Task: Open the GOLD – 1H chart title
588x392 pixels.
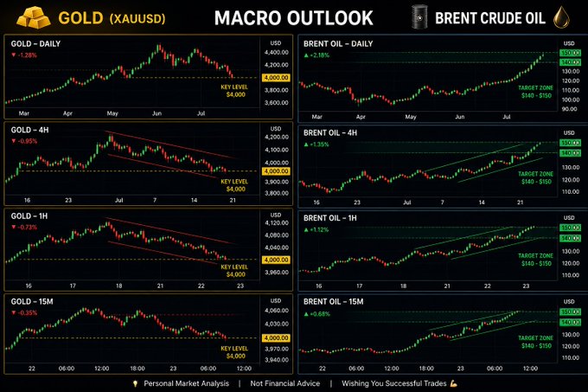Action: 29,216
